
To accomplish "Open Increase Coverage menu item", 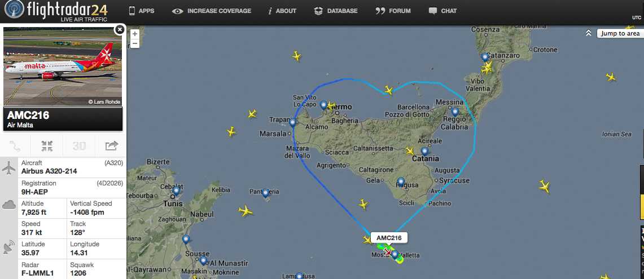I will [x=212, y=11].
